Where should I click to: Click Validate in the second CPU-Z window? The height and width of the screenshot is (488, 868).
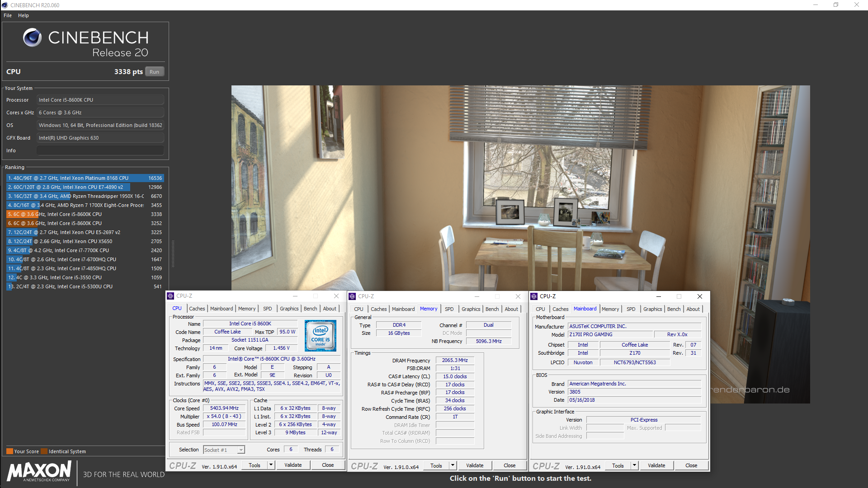[475, 465]
